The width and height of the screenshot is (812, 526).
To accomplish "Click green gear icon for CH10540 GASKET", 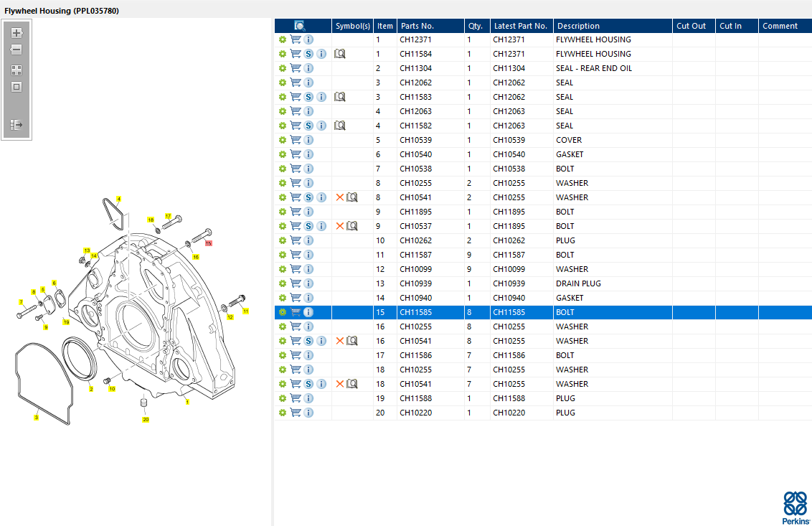I will click(x=283, y=154).
